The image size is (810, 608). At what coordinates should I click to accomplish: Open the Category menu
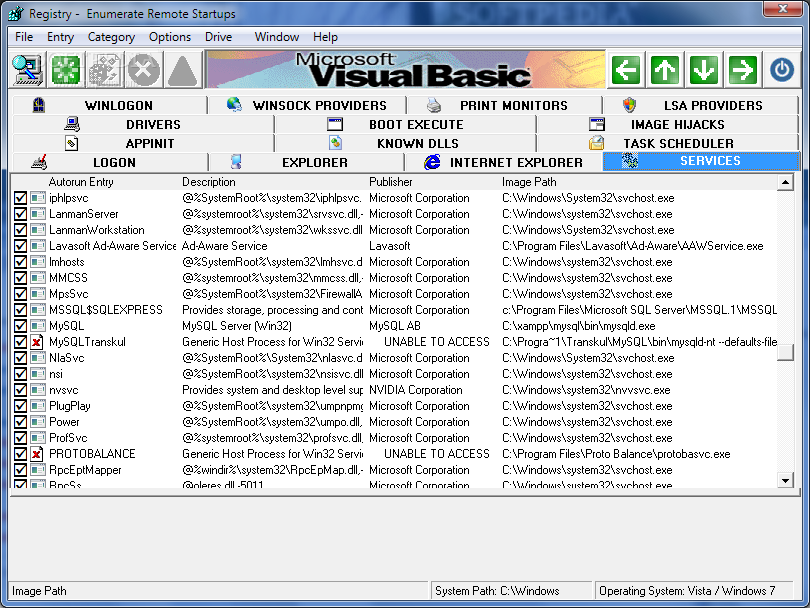(x=111, y=37)
